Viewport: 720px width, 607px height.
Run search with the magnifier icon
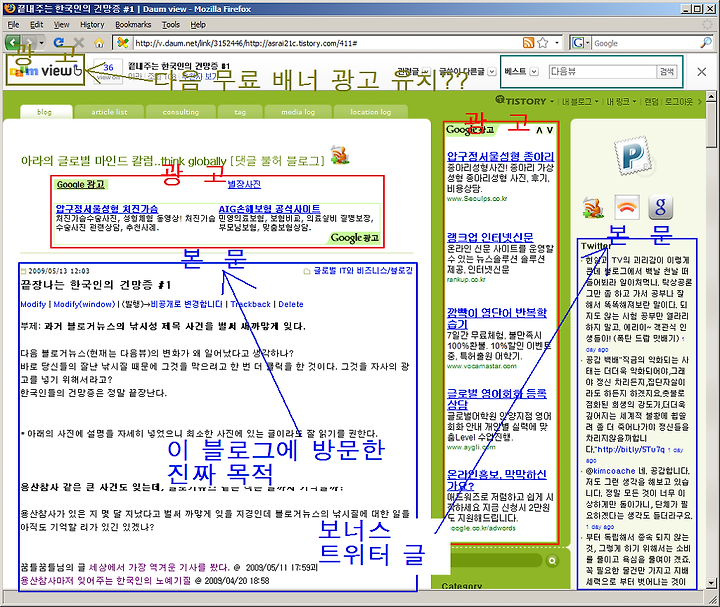tap(706, 43)
